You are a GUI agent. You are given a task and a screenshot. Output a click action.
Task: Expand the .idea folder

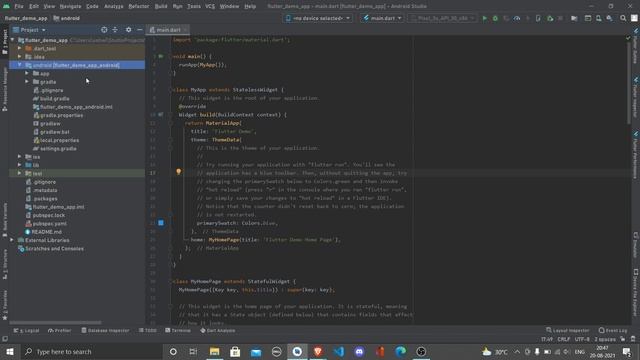click(x=19, y=56)
